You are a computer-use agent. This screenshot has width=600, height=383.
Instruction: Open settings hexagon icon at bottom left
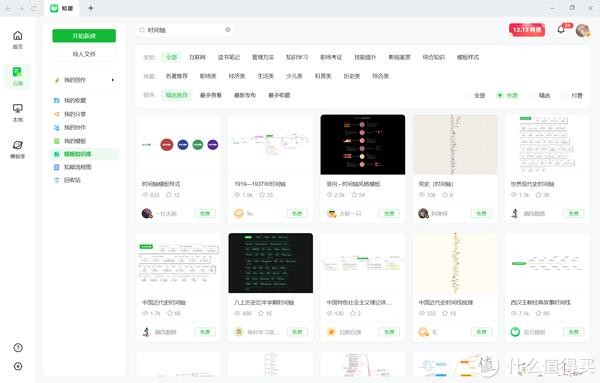18,366
